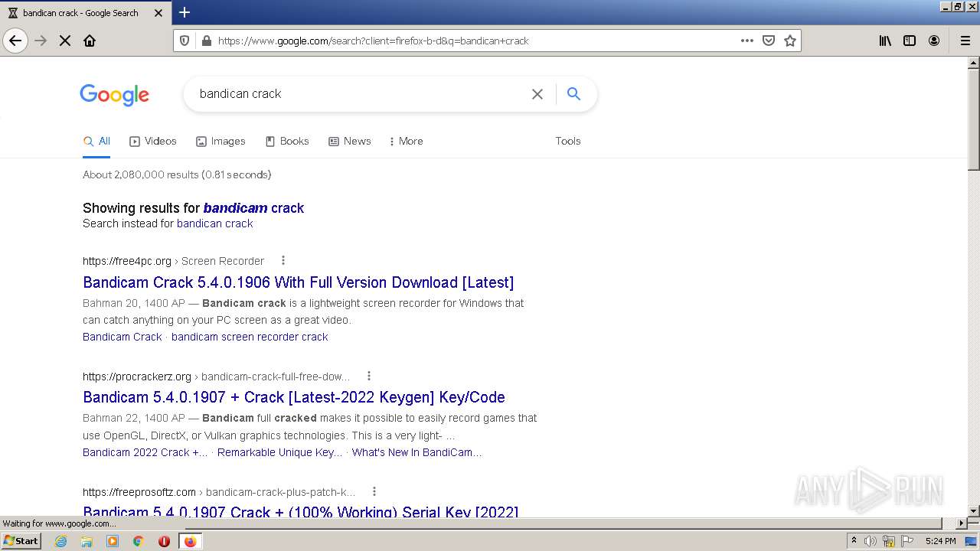Save page to Pocket
Viewport: 980px width, 551px height.
(x=769, y=41)
